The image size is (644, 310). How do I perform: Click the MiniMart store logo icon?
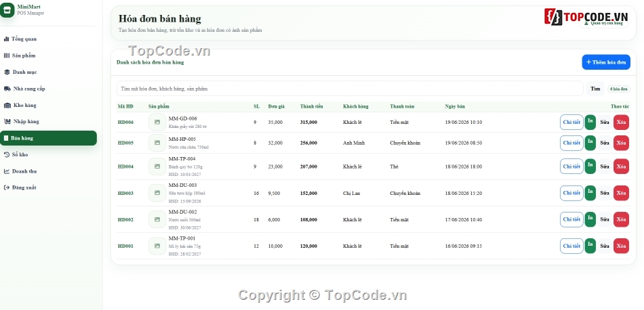(6, 10)
